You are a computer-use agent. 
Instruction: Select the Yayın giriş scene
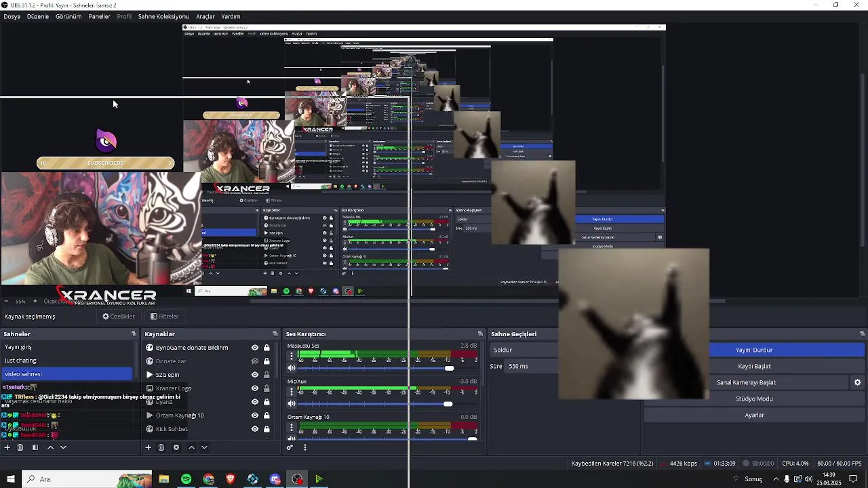[x=68, y=347]
